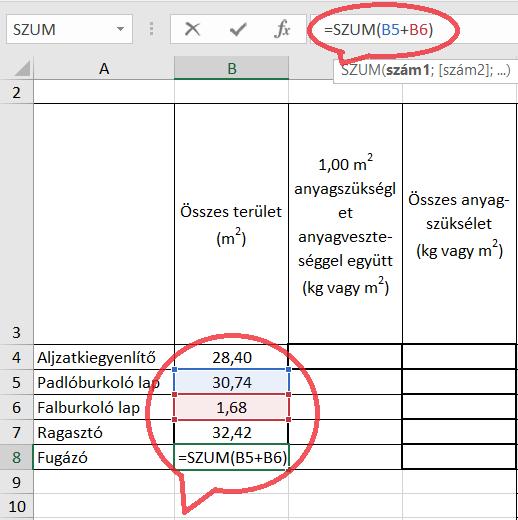Select row 10 header
Screen dimensions: 518x520
click(x=17, y=507)
